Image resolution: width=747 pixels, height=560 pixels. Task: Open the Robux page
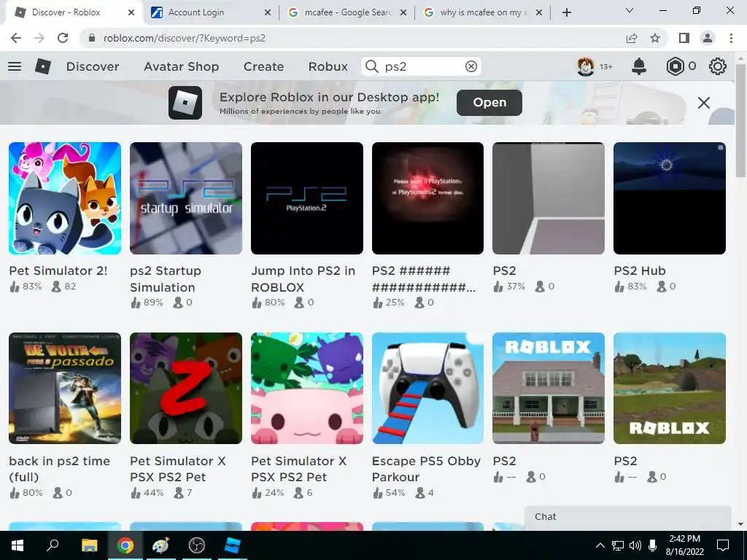click(328, 66)
